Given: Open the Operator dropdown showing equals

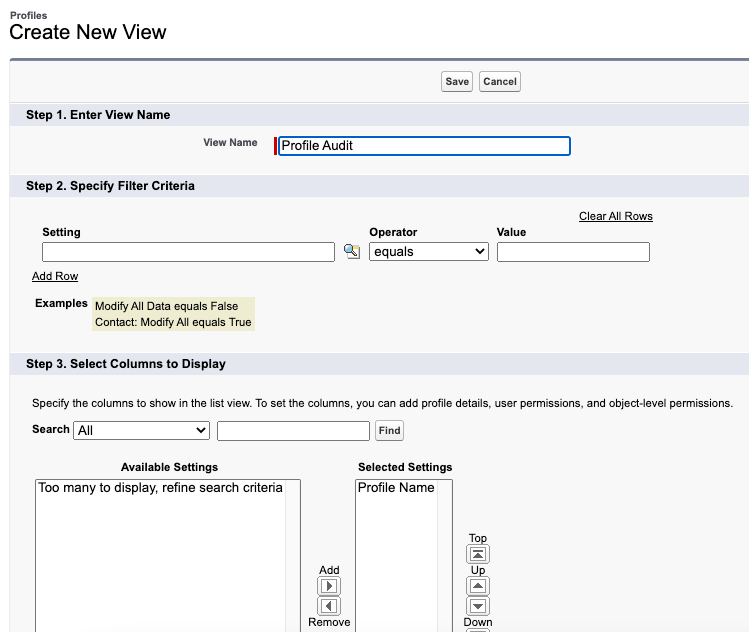Looking at the screenshot, I should pyautogui.click(x=428, y=252).
